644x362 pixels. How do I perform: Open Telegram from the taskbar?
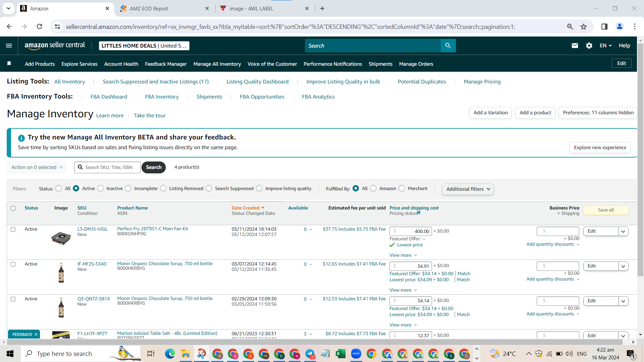pos(310,354)
